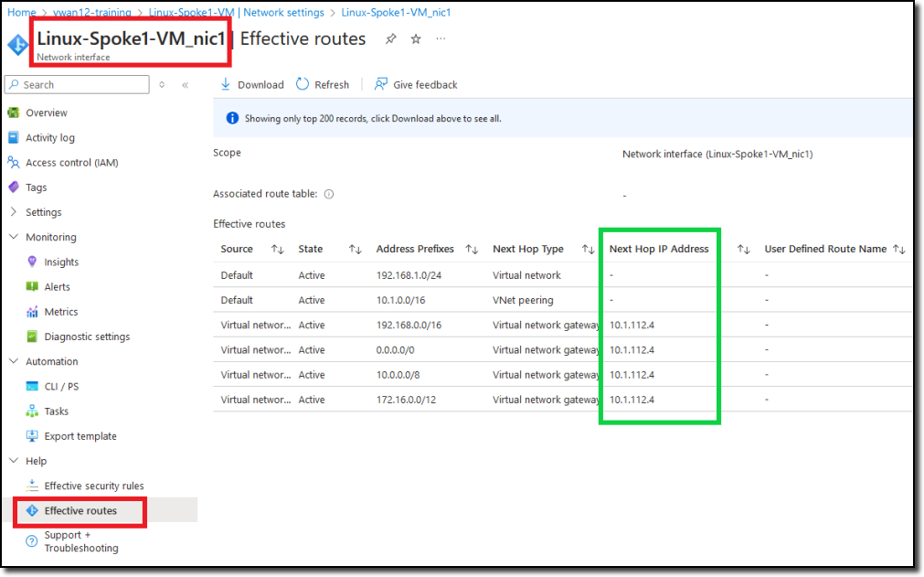Click the Support + Troubleshooting question icon
This screenshot has height=577, width=924.
[32, 541]
